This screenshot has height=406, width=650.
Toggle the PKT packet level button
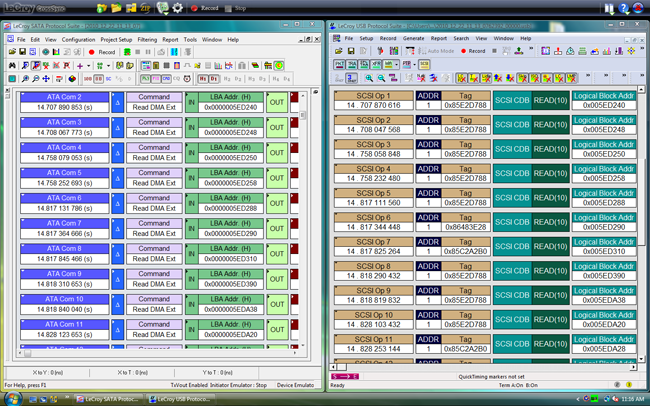[x=340, y=64]
